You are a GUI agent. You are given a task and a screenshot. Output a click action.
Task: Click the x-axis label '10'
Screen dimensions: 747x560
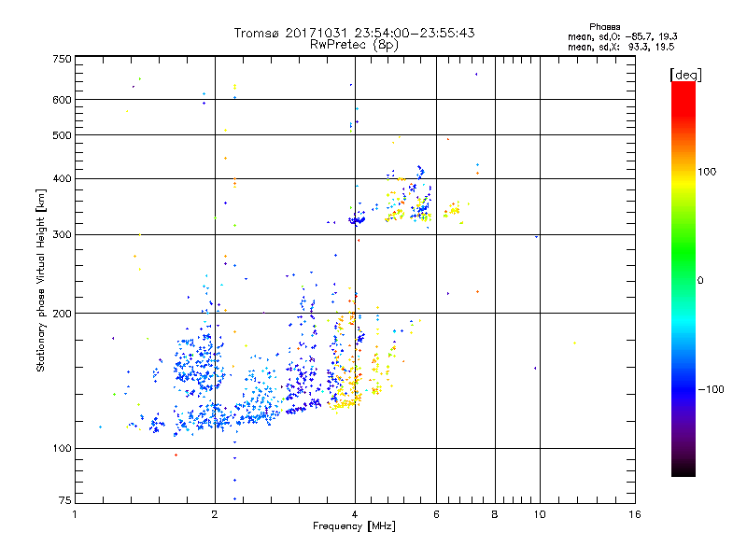point(540,514)
